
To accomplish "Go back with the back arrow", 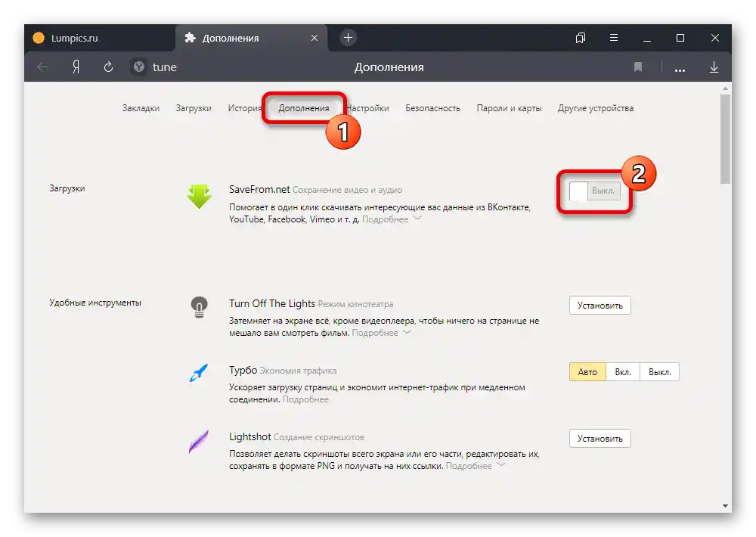I will [42, 67].
